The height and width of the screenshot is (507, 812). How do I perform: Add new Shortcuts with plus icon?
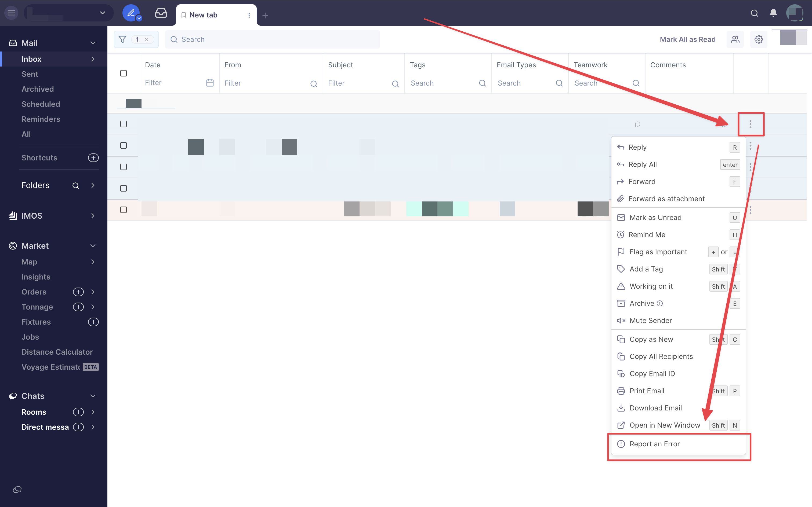click(93, 158)
